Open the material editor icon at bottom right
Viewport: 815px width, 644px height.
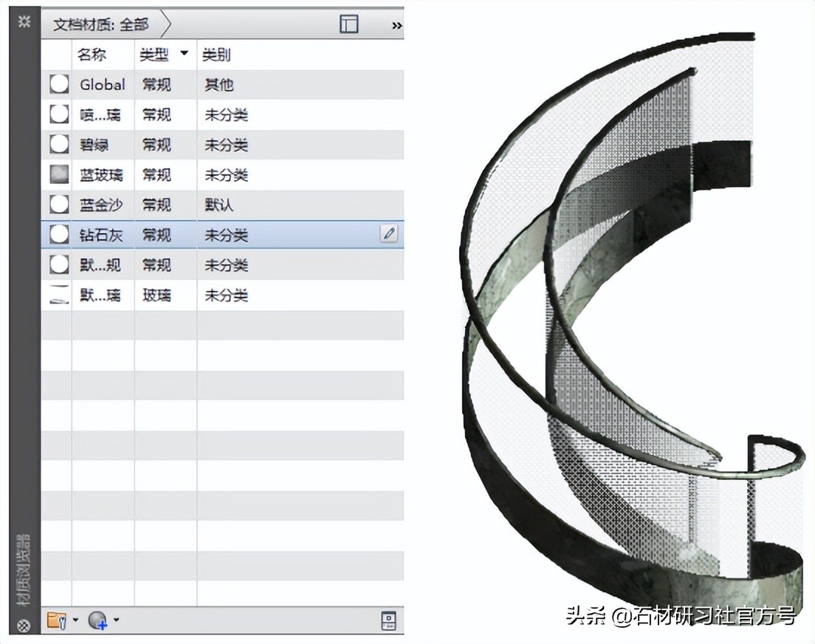(389, 620)
